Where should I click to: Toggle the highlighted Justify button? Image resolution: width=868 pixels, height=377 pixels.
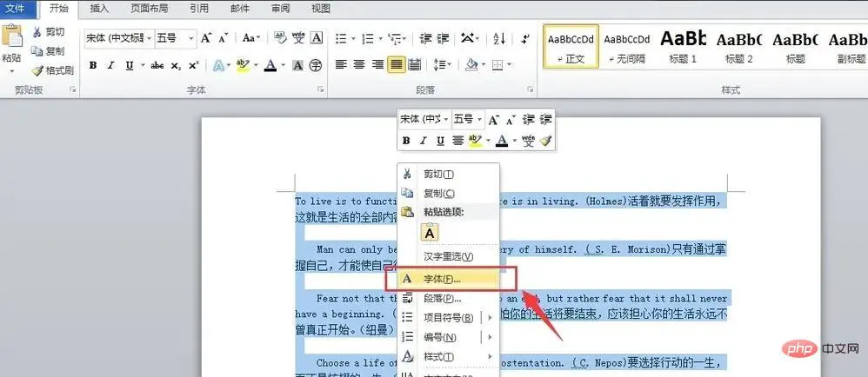[x=396, y=64]
